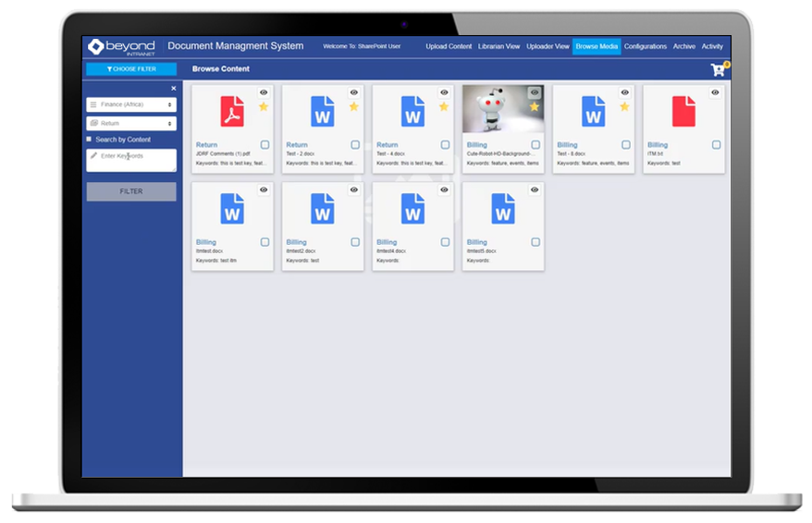
Task: Open the Billing link on Test - 8.docx card
Action: [x=567, y=145]
